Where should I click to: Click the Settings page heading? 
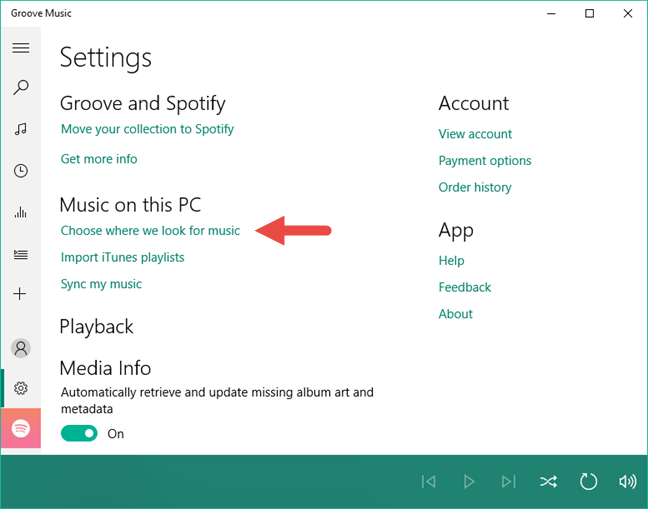click(106, 58)
